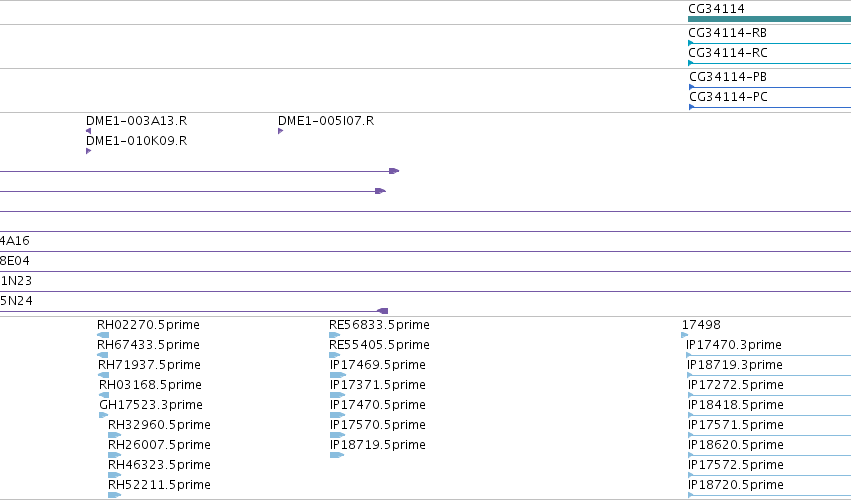
Task: Click the IP18719.5prime arrow glyph
Action: coord(337,455)
